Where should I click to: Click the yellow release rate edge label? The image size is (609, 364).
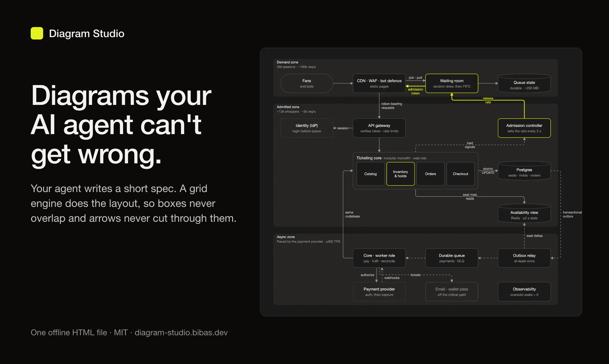(x=488, y=100)
